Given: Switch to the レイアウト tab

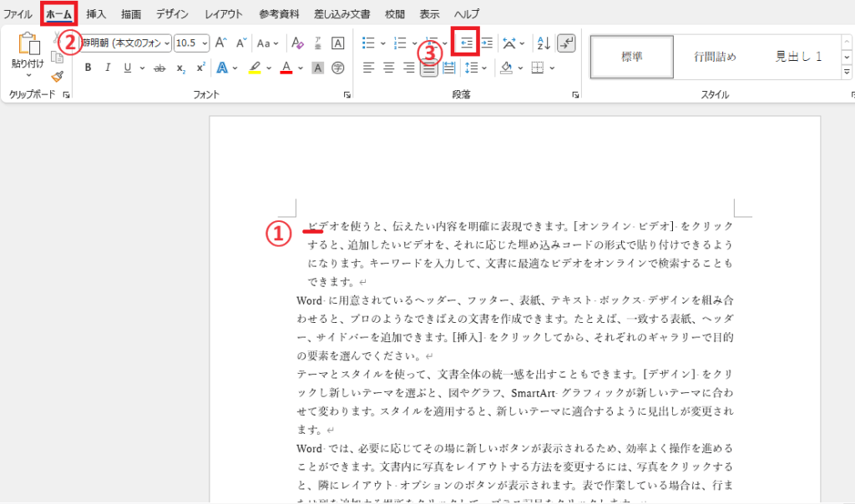Looking at the screenshot, I should coord(224,13).
